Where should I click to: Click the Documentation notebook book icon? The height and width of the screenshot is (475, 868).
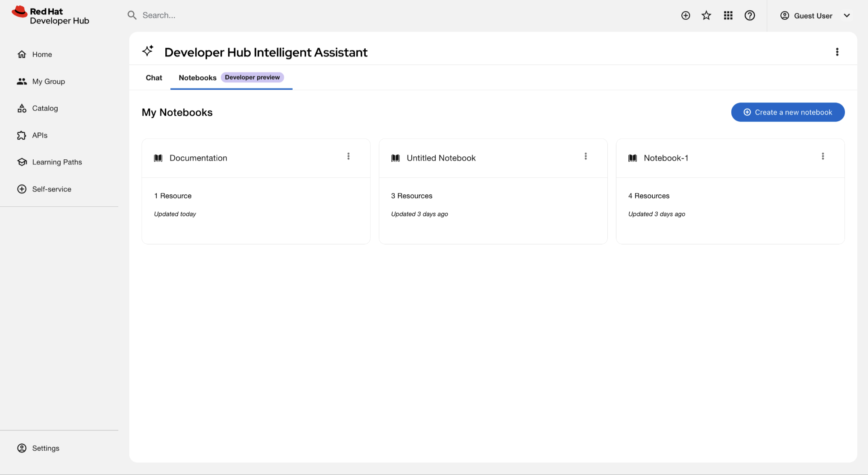[x=158, y=158]
